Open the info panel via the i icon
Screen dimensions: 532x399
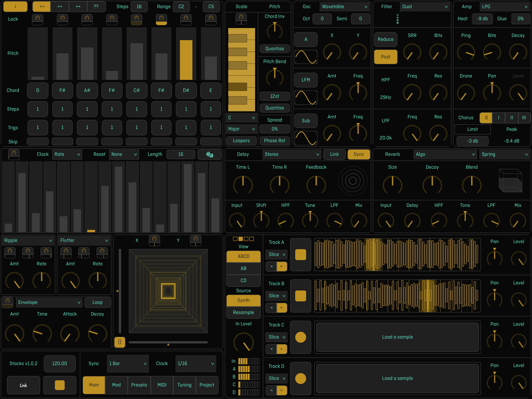[x=15, y=6]
